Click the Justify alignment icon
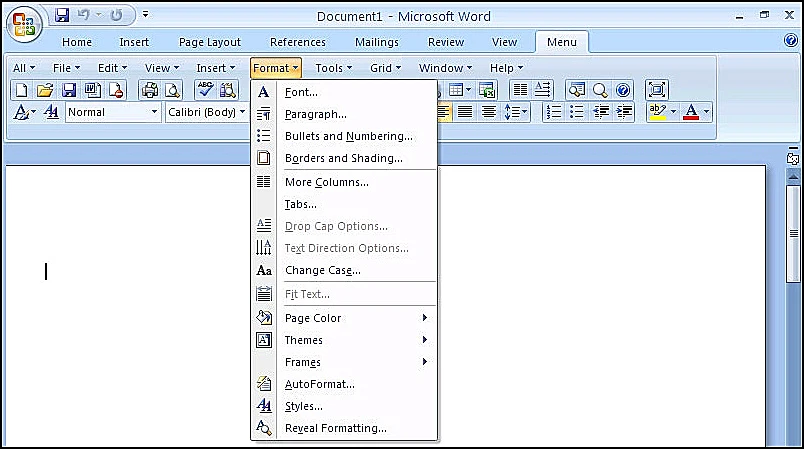The width and height of the screenshot is (804, 449). click(465, 112)
